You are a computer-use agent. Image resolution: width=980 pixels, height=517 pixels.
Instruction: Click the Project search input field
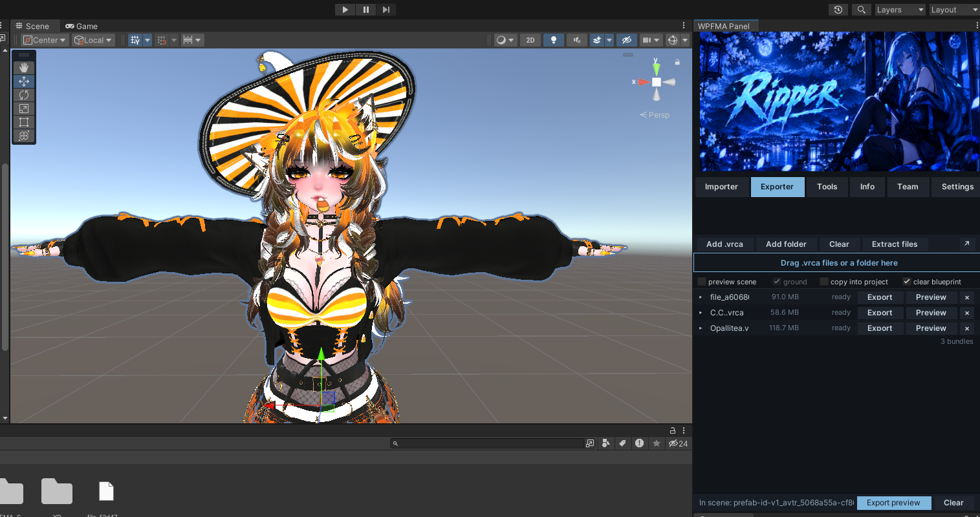[x=487, y=443]
